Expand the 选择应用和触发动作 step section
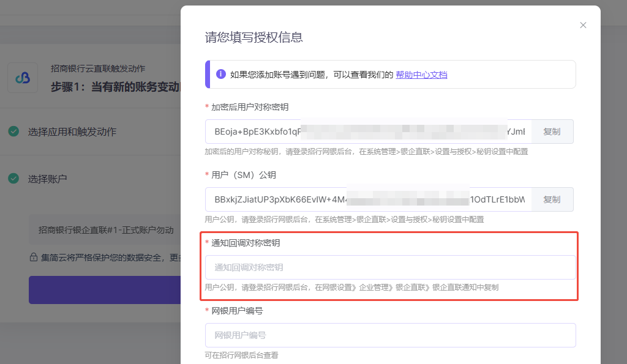Image resolution: width=627 pixels, height=364 pixels. pos(72,132)
